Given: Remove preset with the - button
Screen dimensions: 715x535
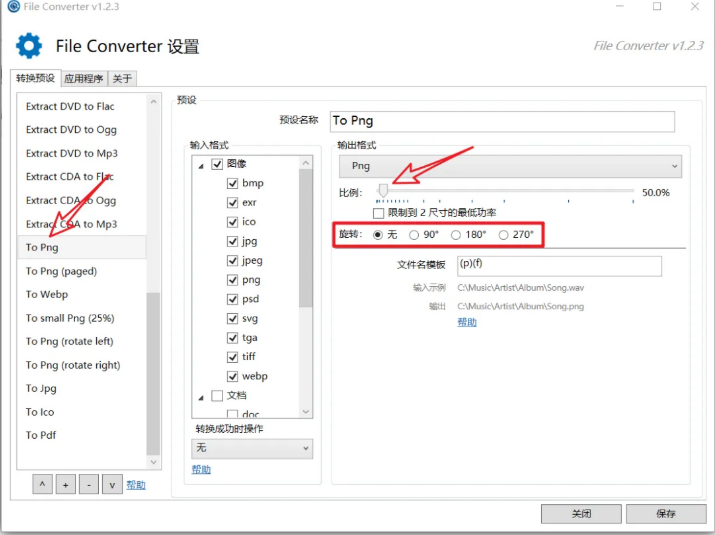Looking at the screenshot, I should [x=89, y=484].
